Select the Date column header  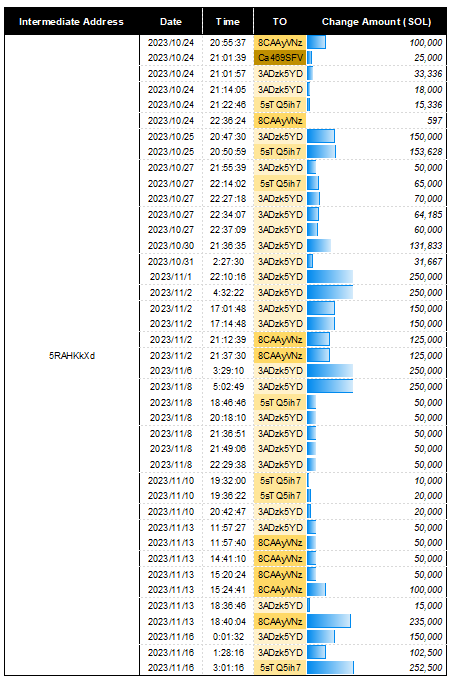click(171, 22)
